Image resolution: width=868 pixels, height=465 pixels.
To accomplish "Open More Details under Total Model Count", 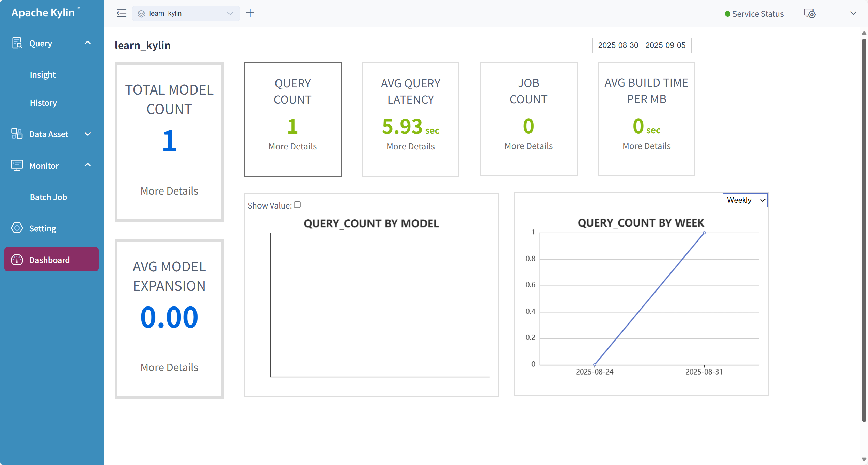I will tap(169, 191).
